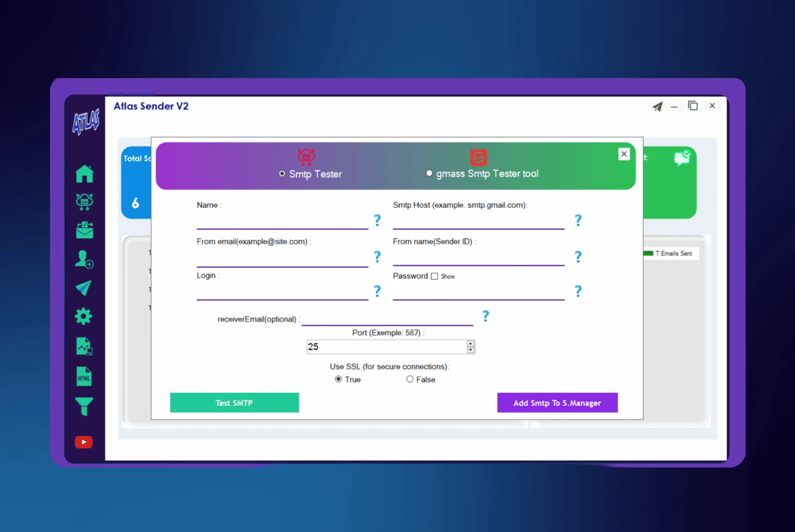Switch to gmass Smtp Tester tool
Viewport: 795px width, 532px height.
[429, 173]
